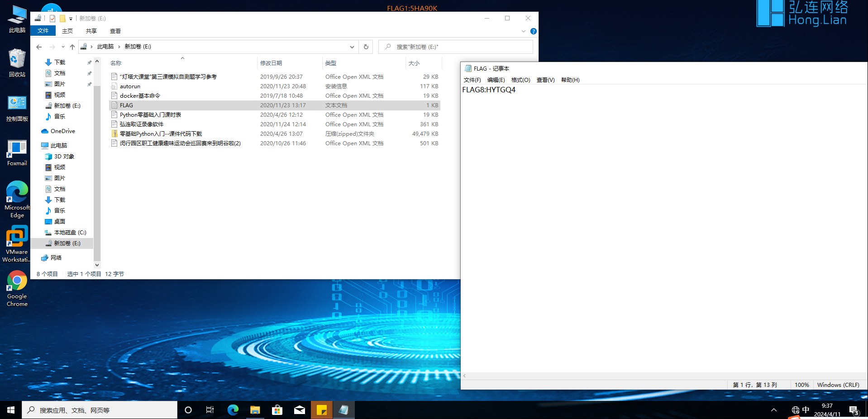Expand the ribbon using the chevron
The height and width of the screenshot is (419, 868).
click(524, 31)
